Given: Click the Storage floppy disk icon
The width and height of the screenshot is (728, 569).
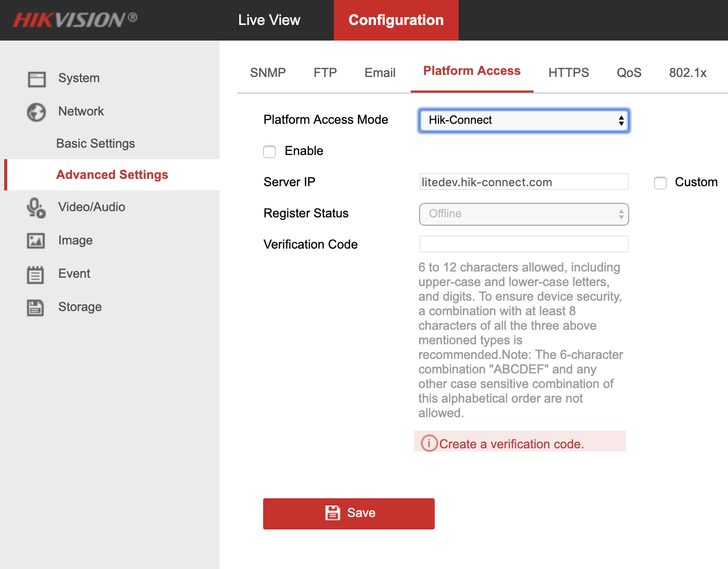Looking at the screenshot, I should click(35, 307).
